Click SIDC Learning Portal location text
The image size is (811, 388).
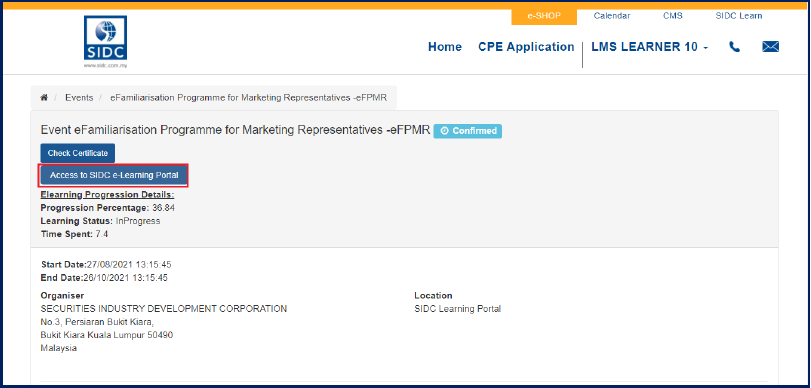(x=458, y=309)
